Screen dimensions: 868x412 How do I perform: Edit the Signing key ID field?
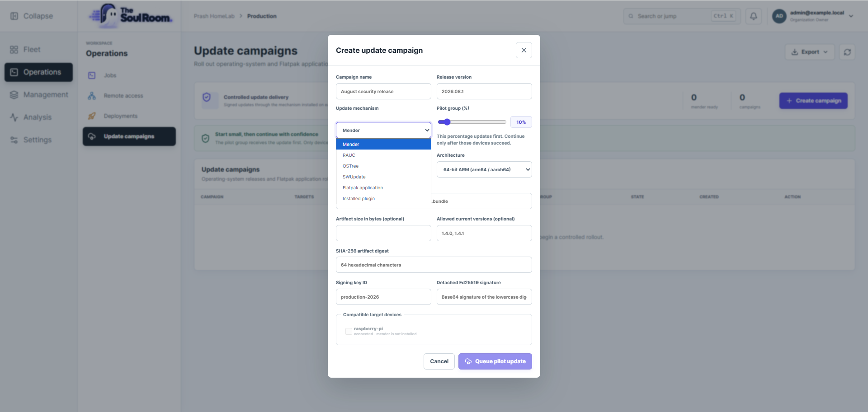click(x=383, y=297)
